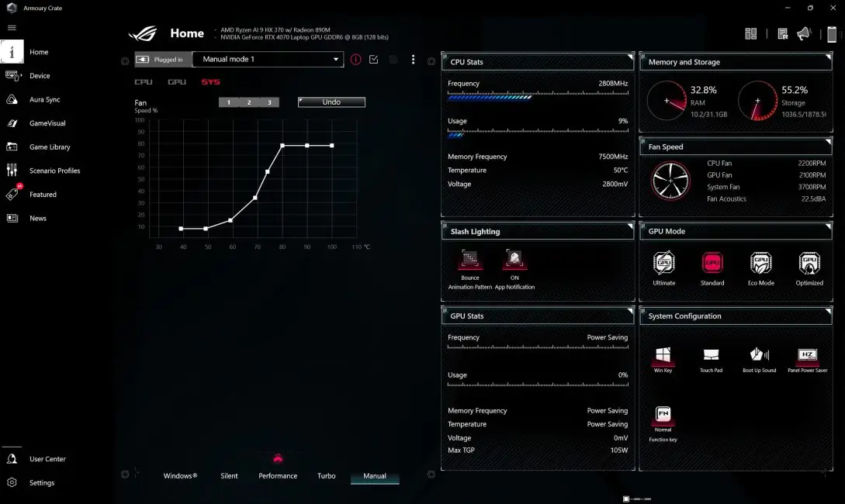Select Standard GPU mode
Image resolution: width=845 pixels, height=504 pixels.
(712, 264)
